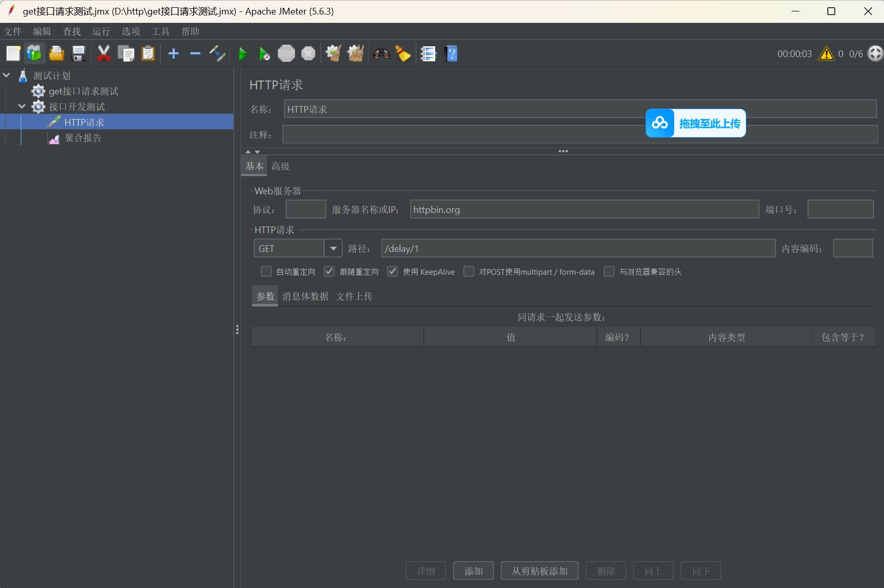Click the Collapse all minus icon
This screenshot has width=884, height=588.
195,54
